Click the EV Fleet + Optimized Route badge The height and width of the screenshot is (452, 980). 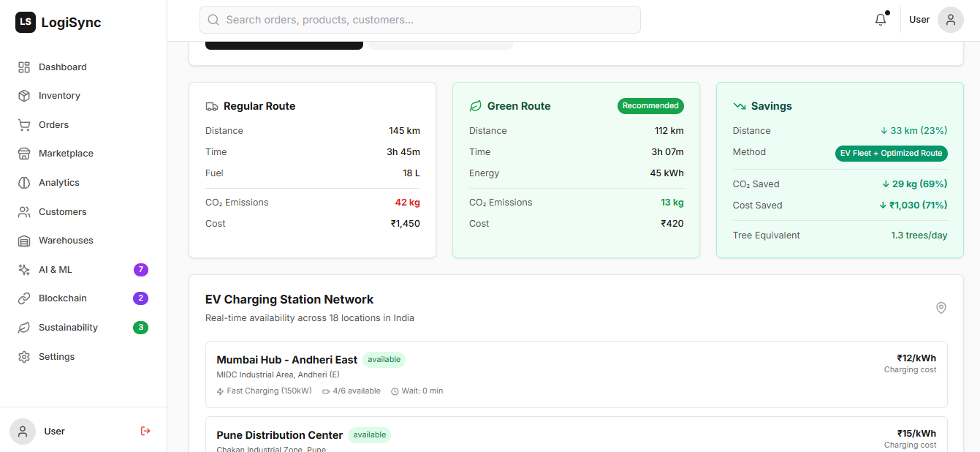tap(892, 154)
